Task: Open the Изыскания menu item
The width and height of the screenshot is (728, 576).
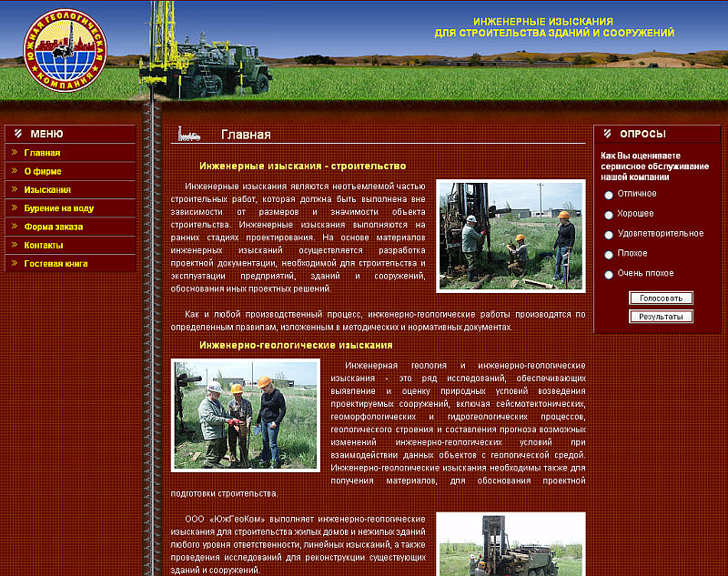Action: (x=45, y=188)
